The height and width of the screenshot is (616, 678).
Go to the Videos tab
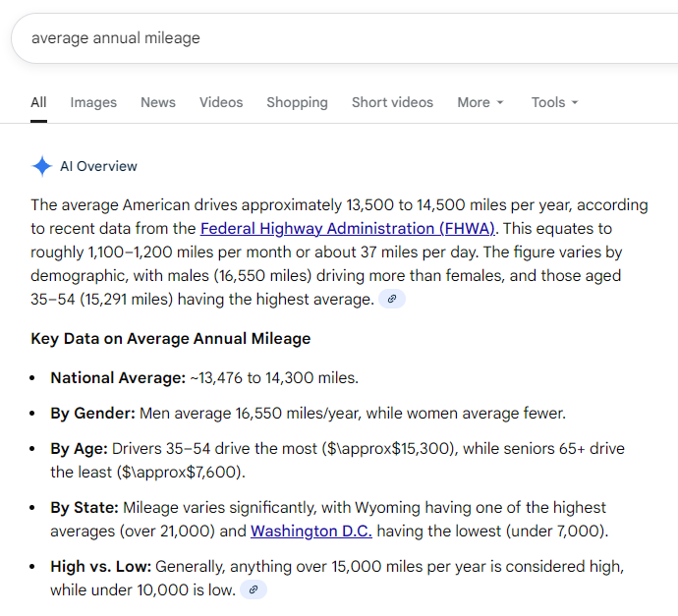[x=221, y=102]
